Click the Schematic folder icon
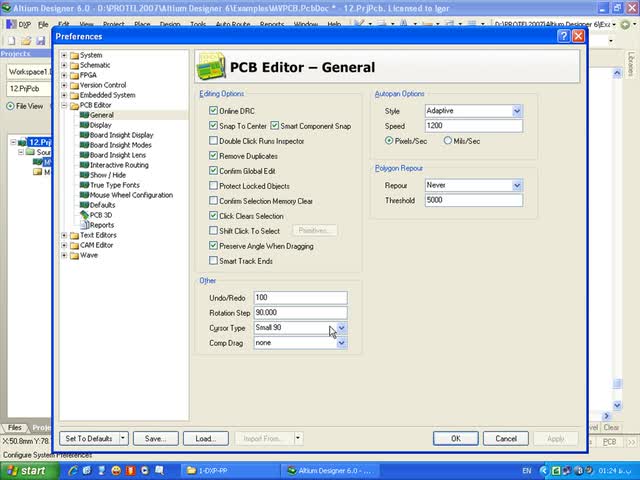 click(x=74, y=65)
